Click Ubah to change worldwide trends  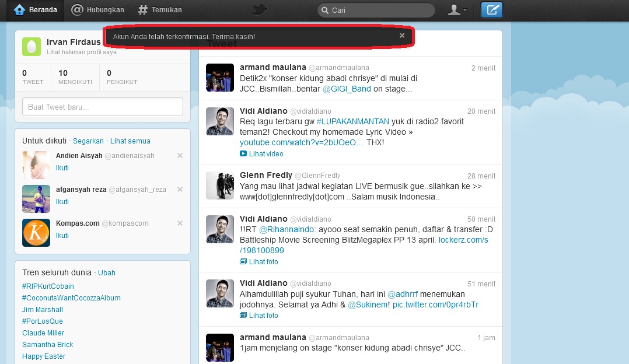(x=106, y=272)
